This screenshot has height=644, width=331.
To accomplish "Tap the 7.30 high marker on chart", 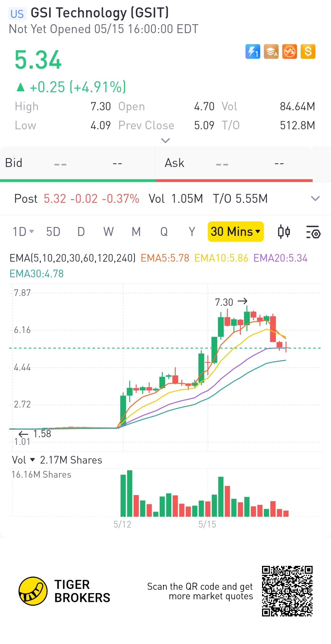I will coord(231,302).
